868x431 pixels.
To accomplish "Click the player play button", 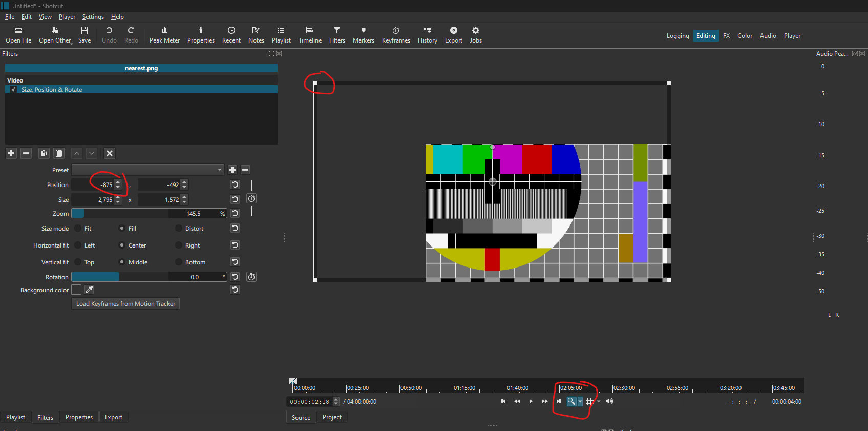I will click(531, 401).
